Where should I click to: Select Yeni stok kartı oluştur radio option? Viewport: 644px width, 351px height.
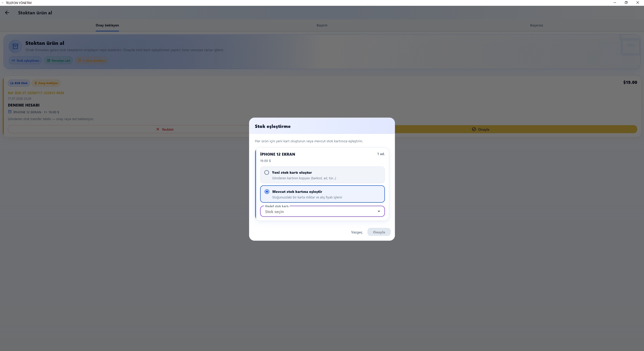point(322,175)
